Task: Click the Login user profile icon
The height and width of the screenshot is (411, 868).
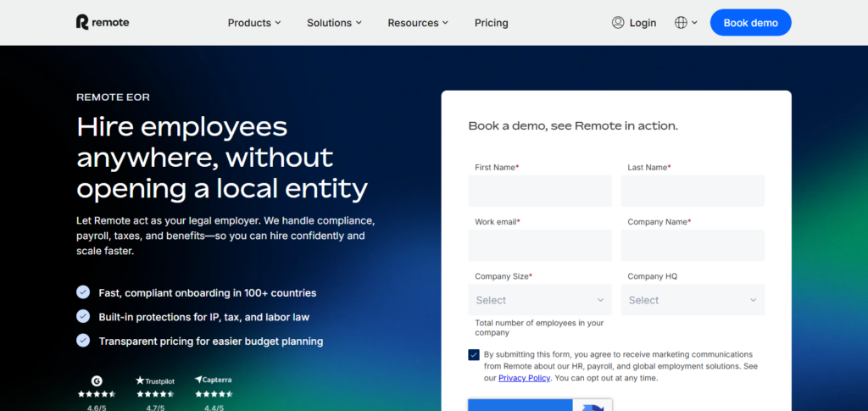Action: [x=618, y=23]
